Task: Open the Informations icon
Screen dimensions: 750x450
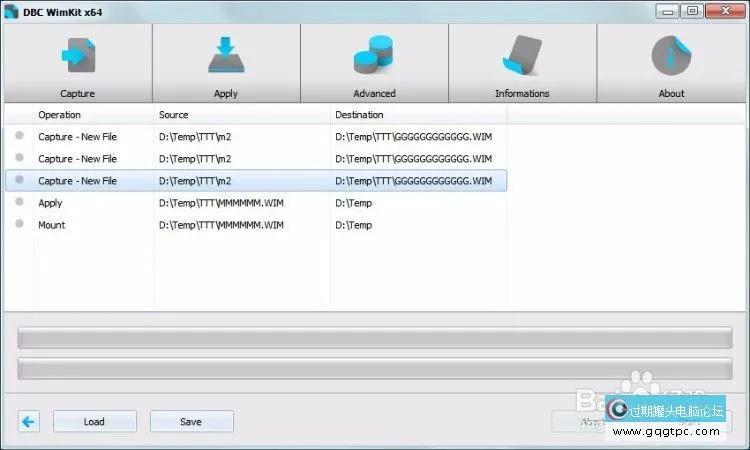Action: (x=522, y=57)
